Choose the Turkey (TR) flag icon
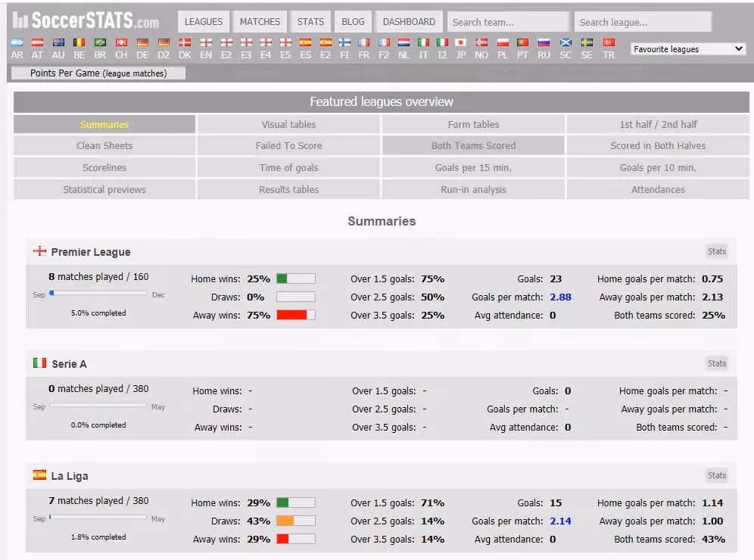 [x=608, y=43]
